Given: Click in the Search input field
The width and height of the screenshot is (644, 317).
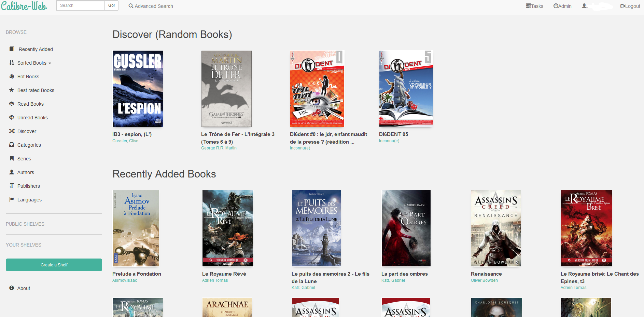Looking at the screenshot, I should tap(81, 5).
